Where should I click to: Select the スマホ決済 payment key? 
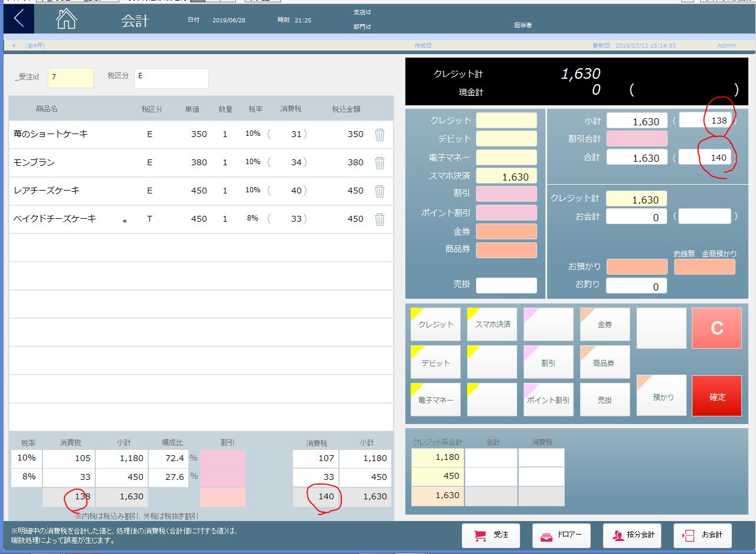pyautogui.click(x=492, y=324)
